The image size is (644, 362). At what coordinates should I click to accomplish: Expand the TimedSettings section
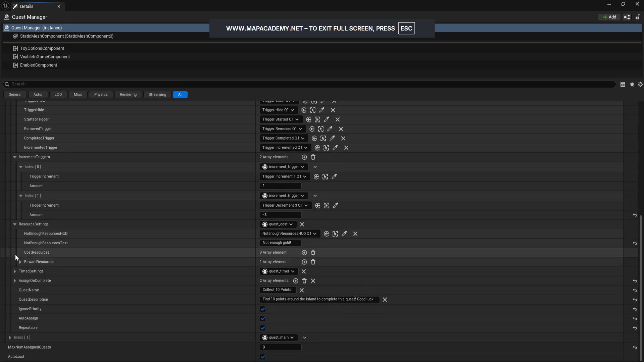coord(15,271)
